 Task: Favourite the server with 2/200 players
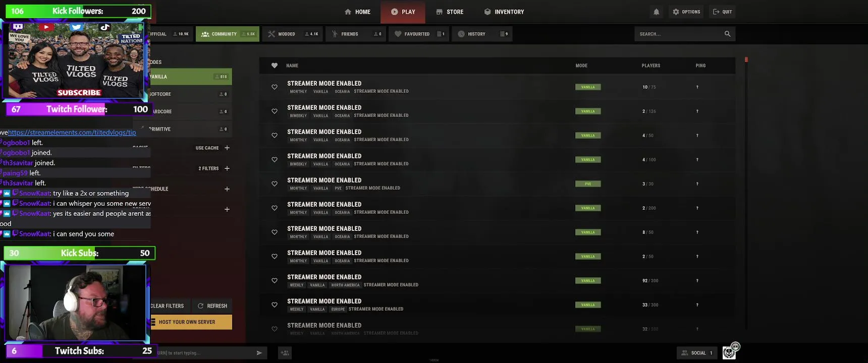[275, 208]
